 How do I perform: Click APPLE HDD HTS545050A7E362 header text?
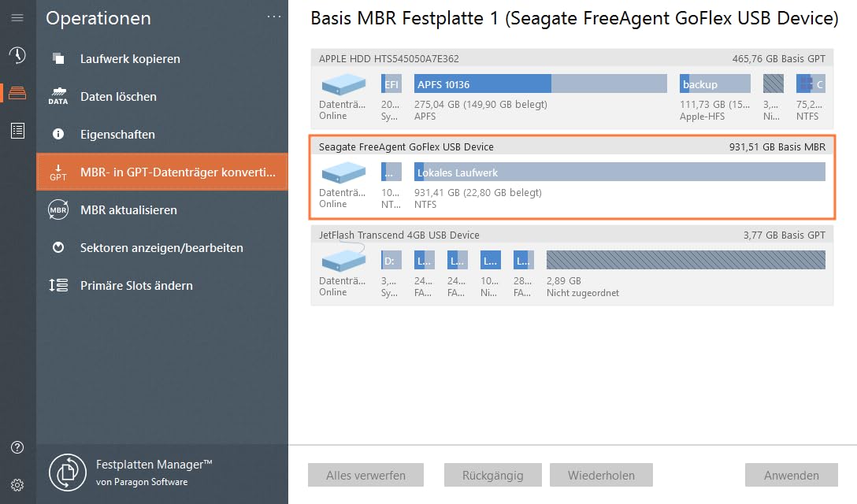[x=388, y=58]
